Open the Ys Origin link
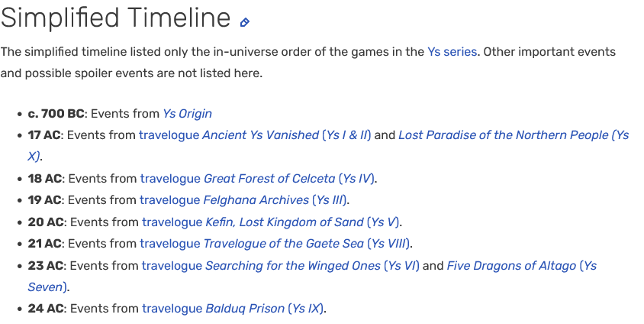 click(x=187, y=114)
